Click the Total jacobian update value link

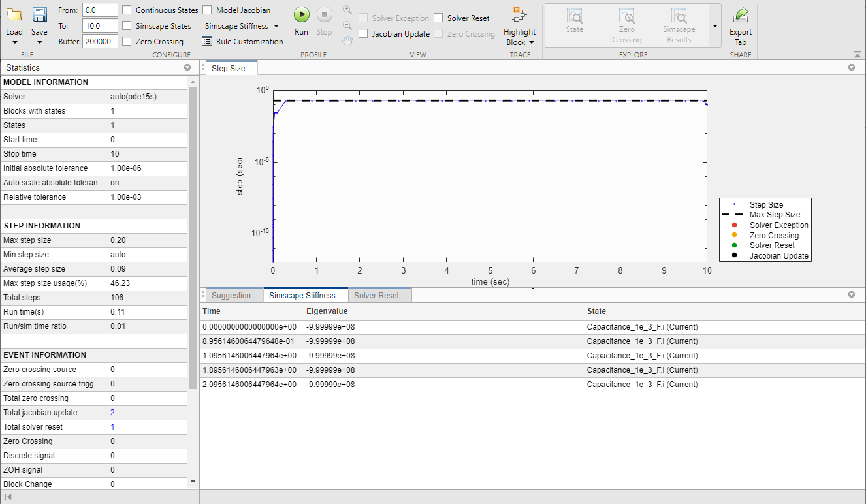(x=112, y=413)
